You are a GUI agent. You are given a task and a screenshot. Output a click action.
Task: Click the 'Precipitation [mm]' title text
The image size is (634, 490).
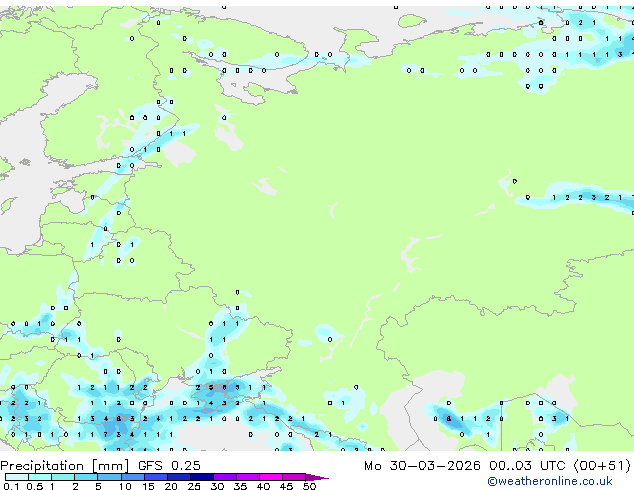[x=64, y=466]
